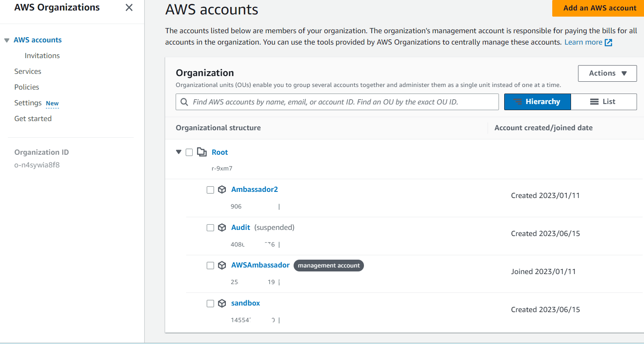Click the external link icon after Learn more
Viewport: 644px width, 344px height.
tap(609, 42)
